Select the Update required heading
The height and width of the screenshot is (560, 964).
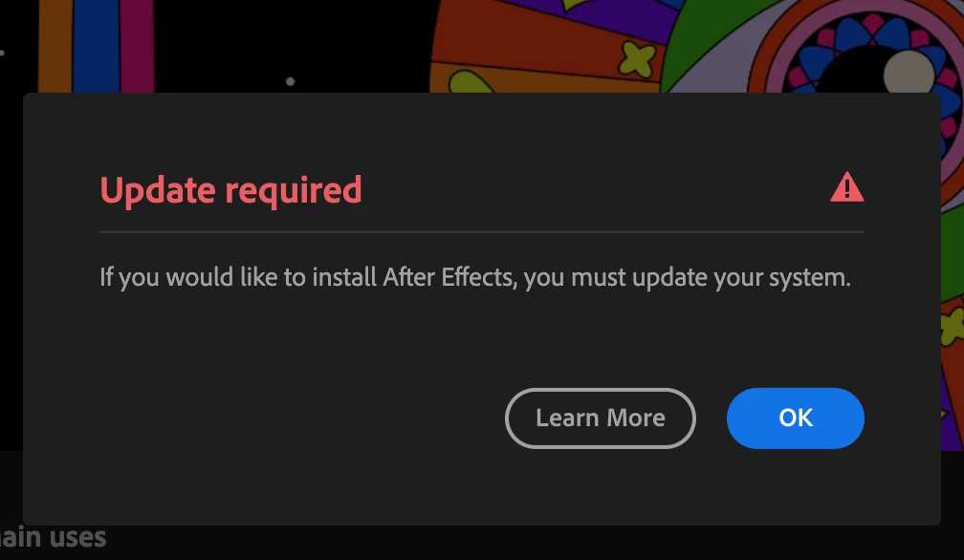coord(230,190)
